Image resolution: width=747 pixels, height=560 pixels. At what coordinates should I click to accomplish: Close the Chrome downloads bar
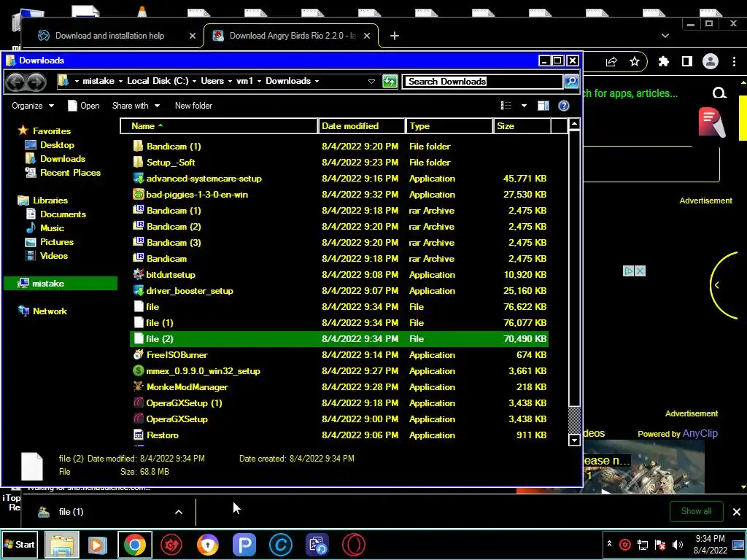[737, 512]
